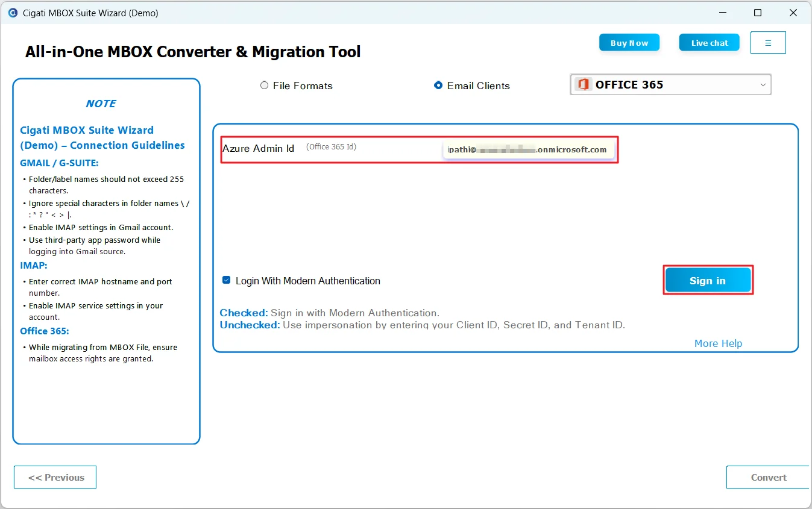The height and width of the screenshot is (509, 812).
Task: Click the Sign in button
Action: [708, 281]
